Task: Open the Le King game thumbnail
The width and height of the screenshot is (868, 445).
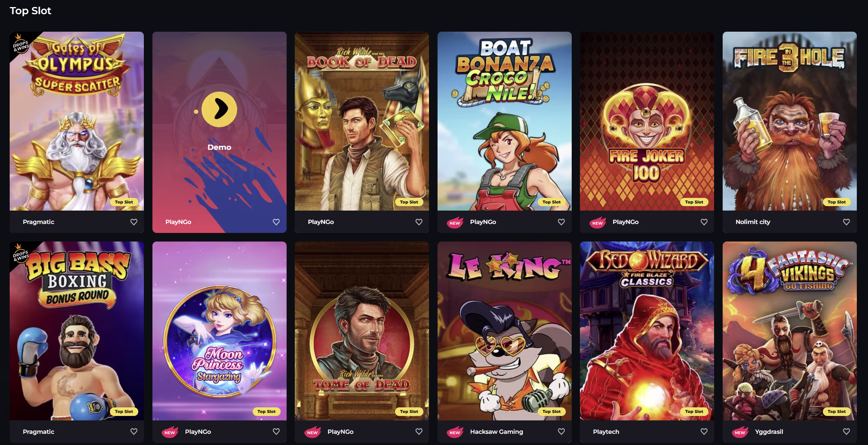Action: [x=505, y=331]
